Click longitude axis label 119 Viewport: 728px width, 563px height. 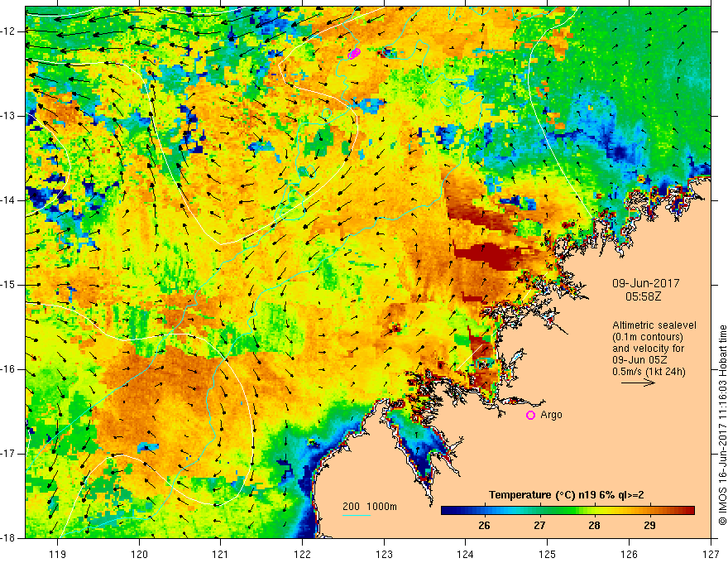click(58, 554)
